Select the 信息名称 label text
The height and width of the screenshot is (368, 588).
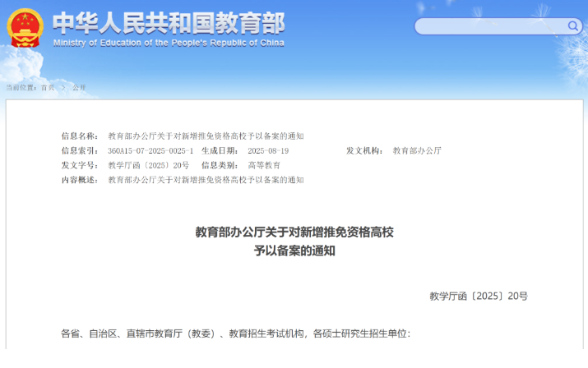[80, 136]
